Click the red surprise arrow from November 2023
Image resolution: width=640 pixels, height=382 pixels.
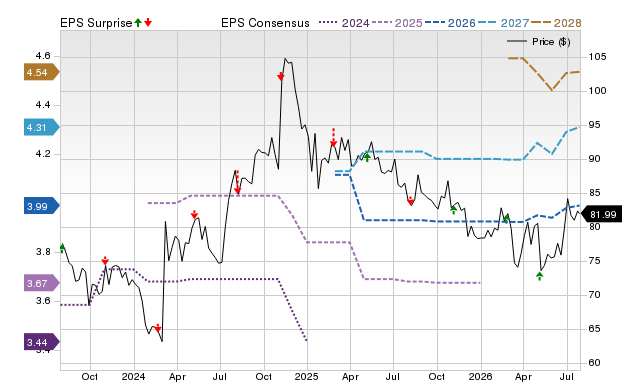tap(105, 261)
